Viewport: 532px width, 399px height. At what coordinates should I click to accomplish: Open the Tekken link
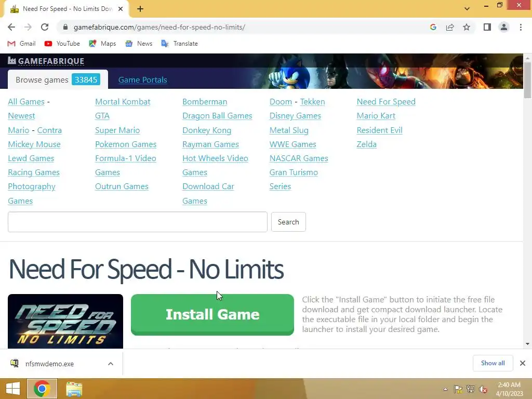(x=312, y=102)
